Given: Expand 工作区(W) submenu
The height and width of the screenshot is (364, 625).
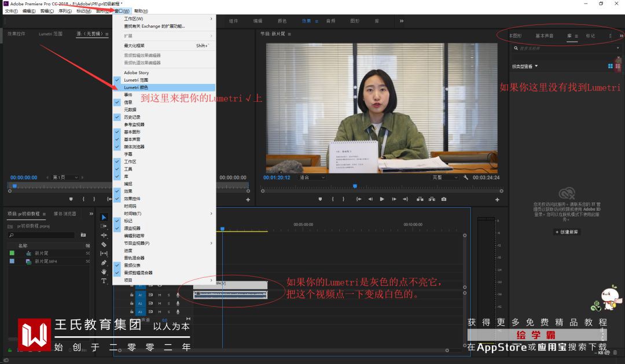Looking at the screenshot, I should click(x=164, y=19).
